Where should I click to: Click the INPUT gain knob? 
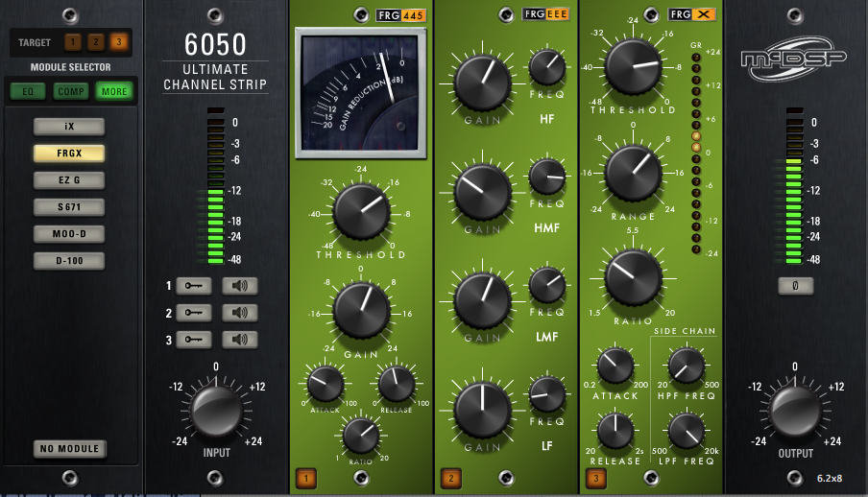(216, 412)
